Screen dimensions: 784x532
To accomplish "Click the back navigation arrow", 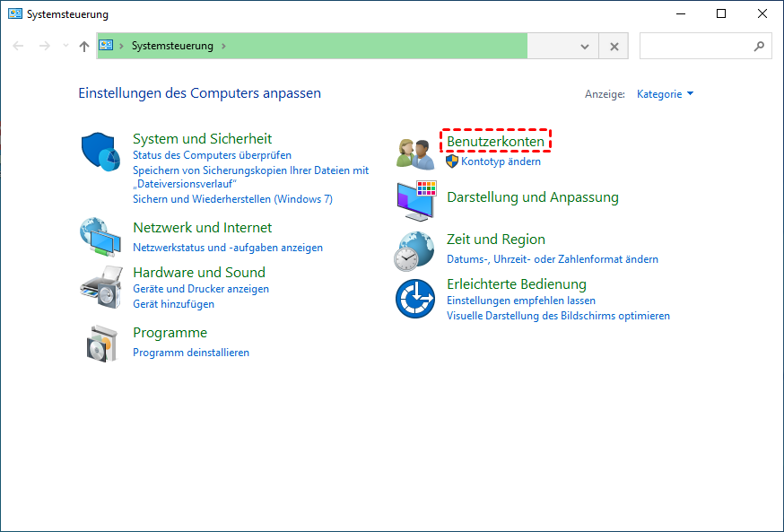I will point(19,46).
